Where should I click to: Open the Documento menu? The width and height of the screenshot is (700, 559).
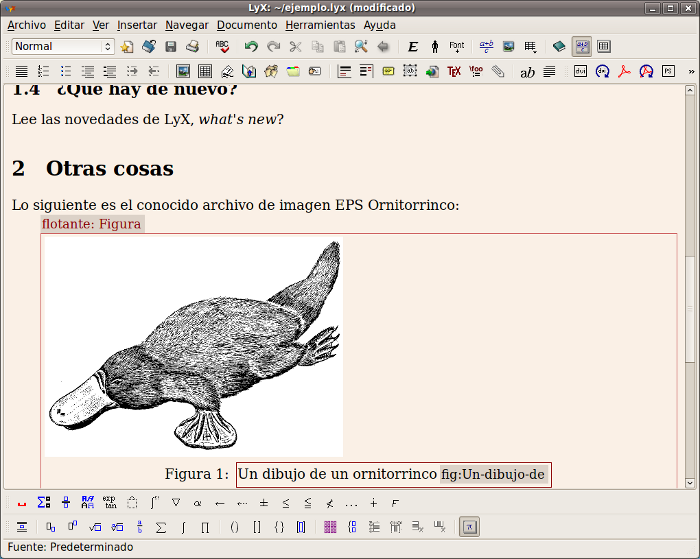pos(247,25)
